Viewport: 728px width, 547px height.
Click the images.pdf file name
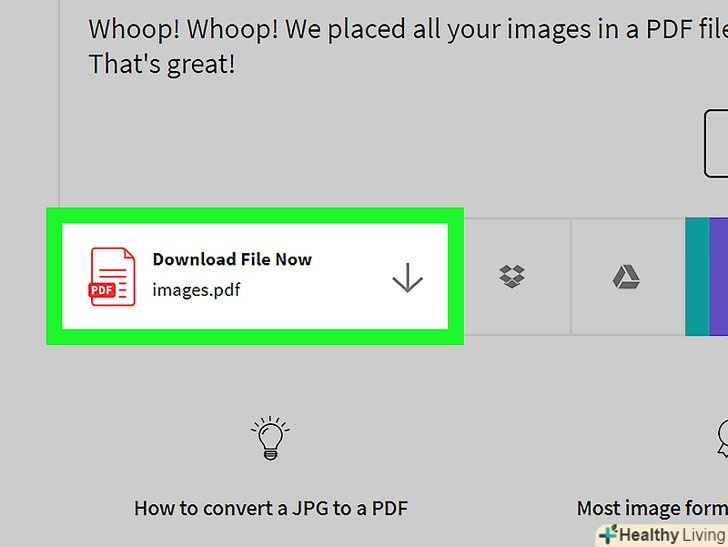coord(196,290)
